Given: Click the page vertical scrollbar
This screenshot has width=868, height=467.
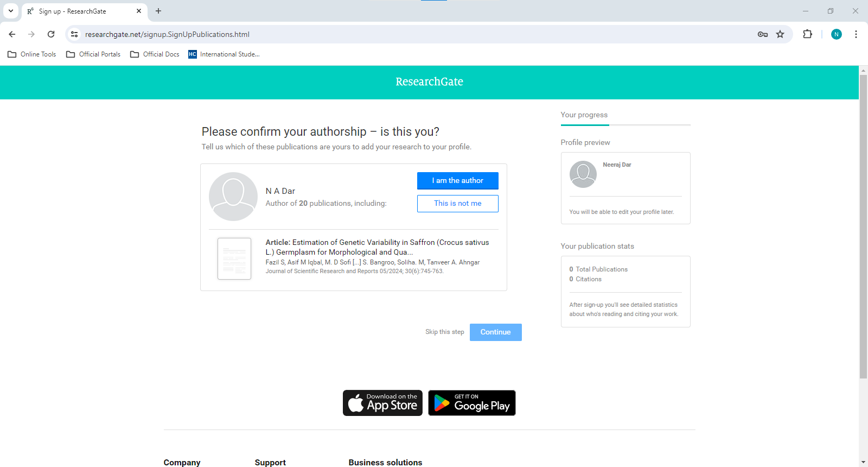Looking at the screenshot, I should [x=863, y=227].
